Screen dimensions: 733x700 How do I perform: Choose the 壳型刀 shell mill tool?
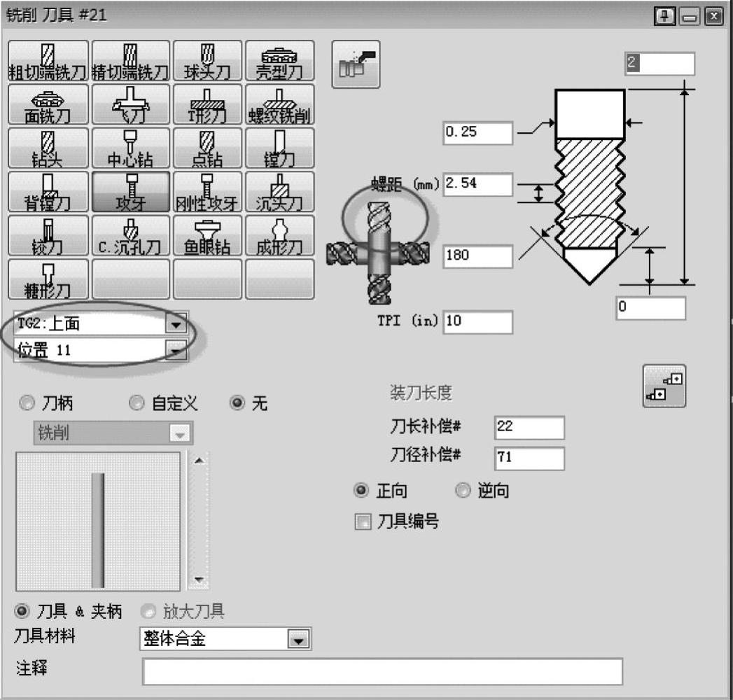pos(279,61)
